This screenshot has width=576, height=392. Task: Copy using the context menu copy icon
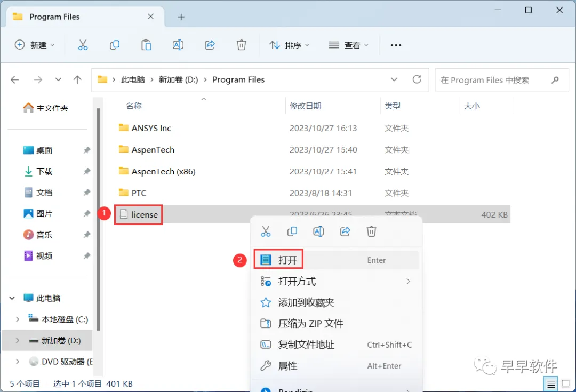pyautogui.click(x=292, y=231)
